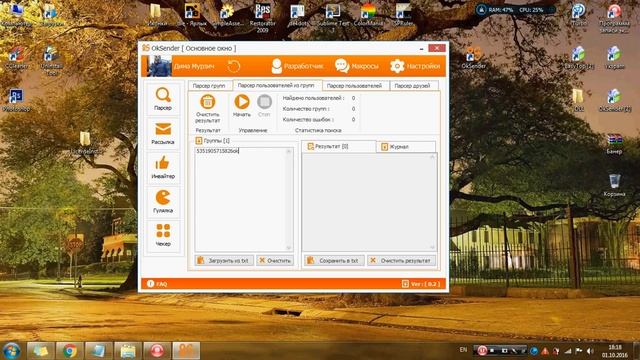Click the result list scrollbar up arrow
This screenshot has width=640, height=360.
tap(432, 157)
